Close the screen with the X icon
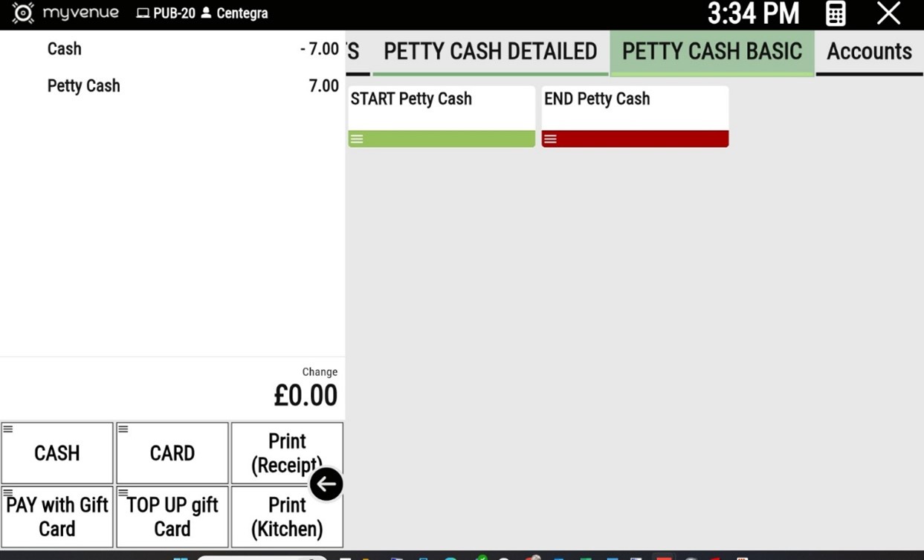The image size is (924, 560). click(888, 13)
